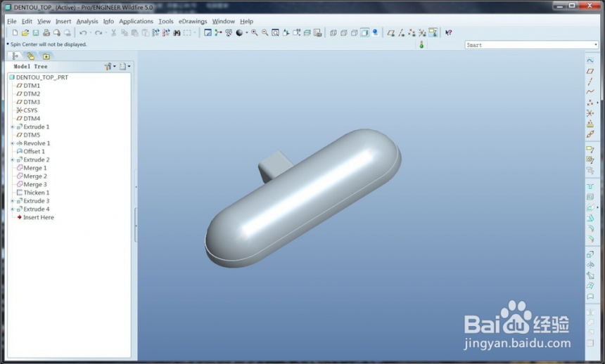Click the Zoom In magnifier icon
Image resolution: width=605 pixels, height=364 pixels.
point(254,33)
